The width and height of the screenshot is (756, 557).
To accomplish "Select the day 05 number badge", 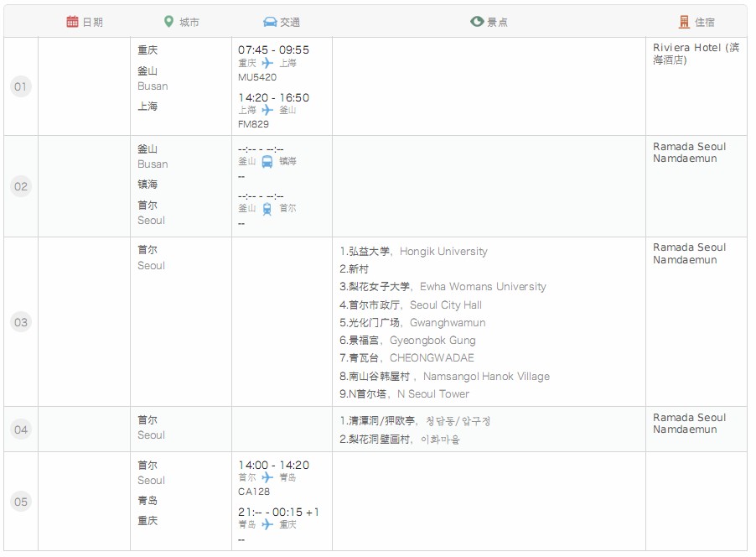I will [x=21, y=502].
